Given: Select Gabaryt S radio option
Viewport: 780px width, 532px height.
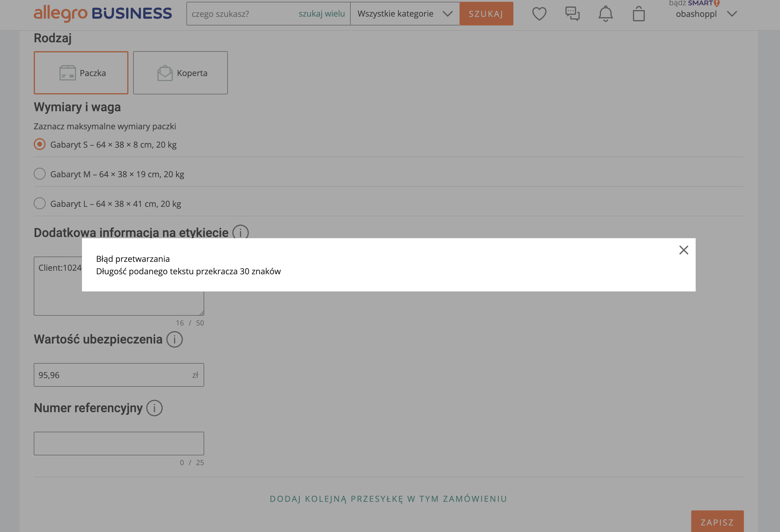Looking at the screenshot, I should [40, 144].
